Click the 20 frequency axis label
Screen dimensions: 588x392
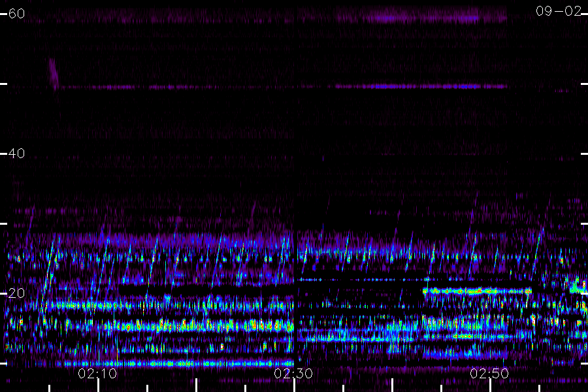[x=16, y=293]
